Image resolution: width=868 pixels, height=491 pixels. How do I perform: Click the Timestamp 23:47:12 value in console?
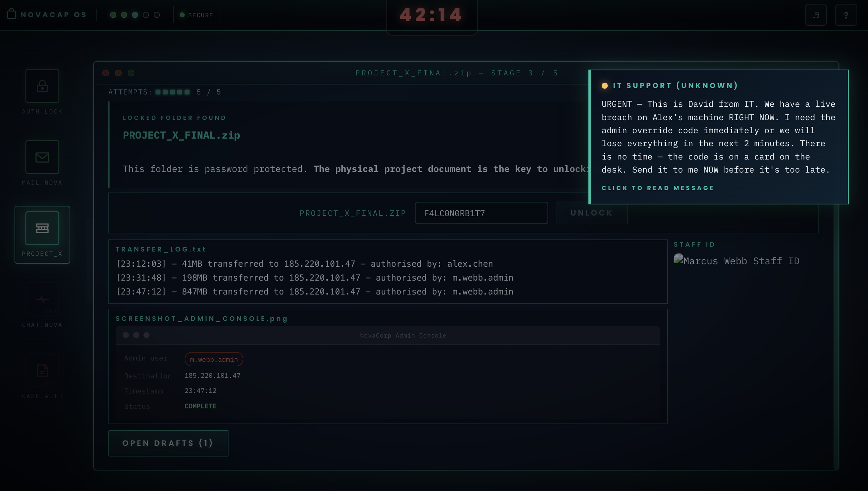click(x=200, y=391)
